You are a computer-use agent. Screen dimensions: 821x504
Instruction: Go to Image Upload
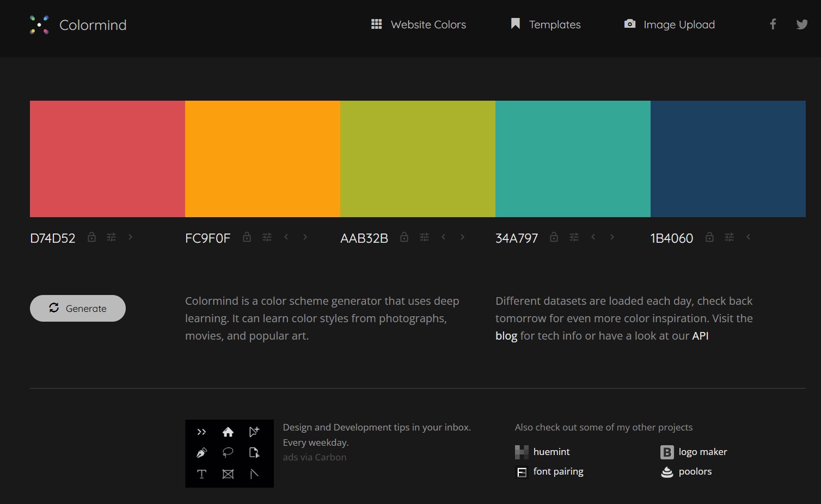(669, 24)
